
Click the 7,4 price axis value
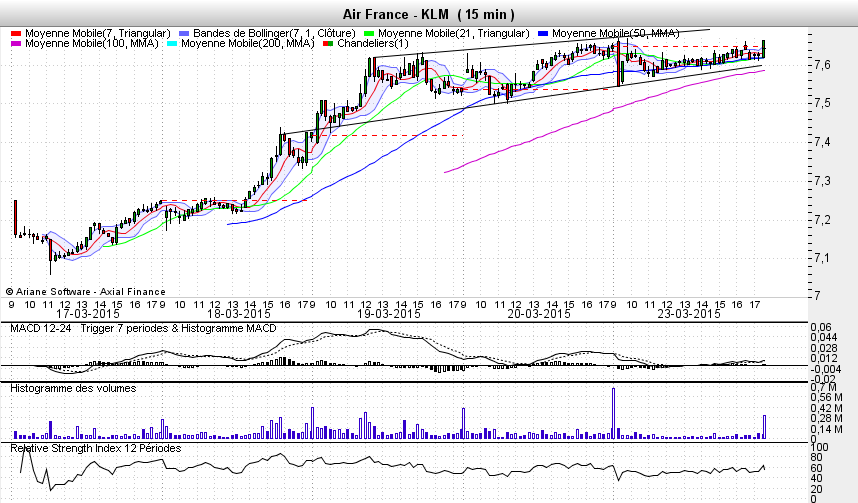coord(822,142)
